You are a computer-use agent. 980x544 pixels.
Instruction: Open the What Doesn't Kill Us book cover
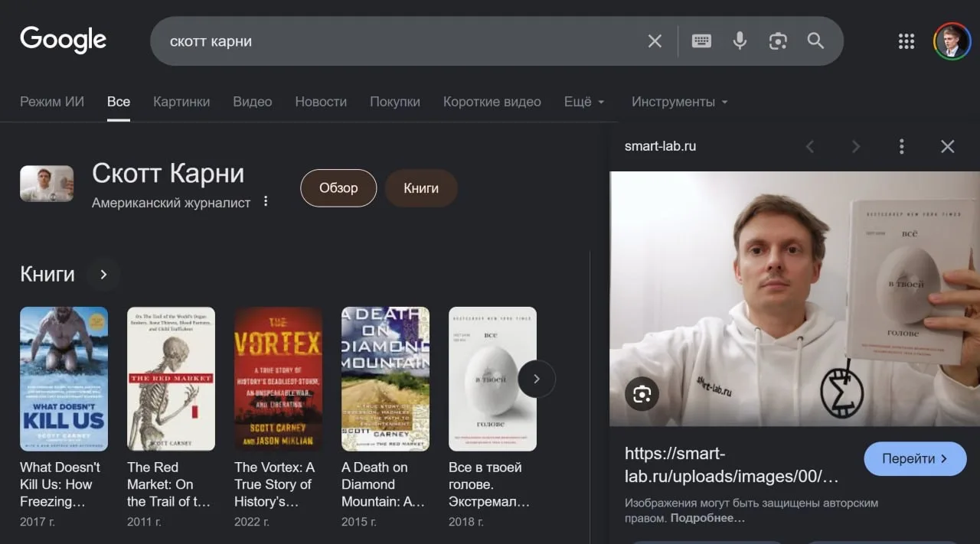tap(64, 379)
